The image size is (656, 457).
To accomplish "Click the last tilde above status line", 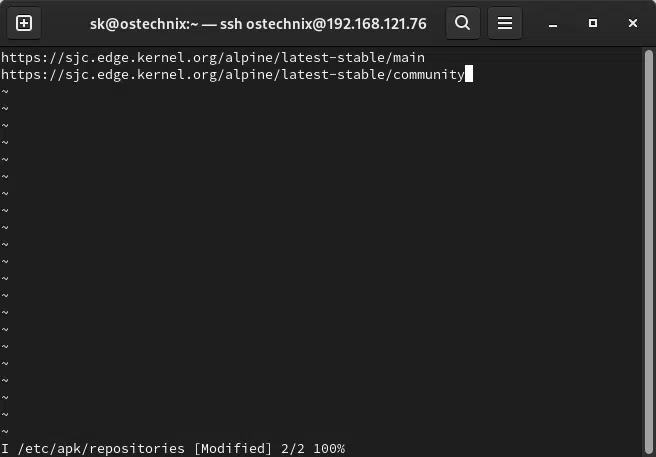I will click(5, 431).
